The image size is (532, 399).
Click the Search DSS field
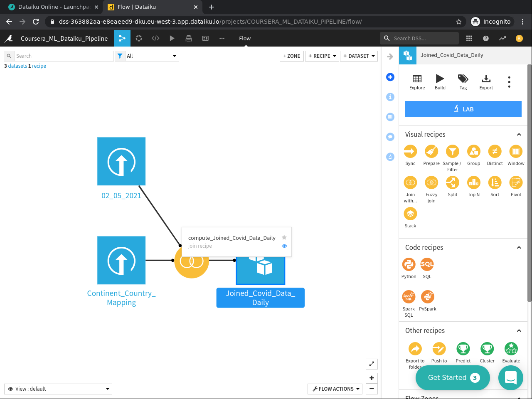click(419, 38)
